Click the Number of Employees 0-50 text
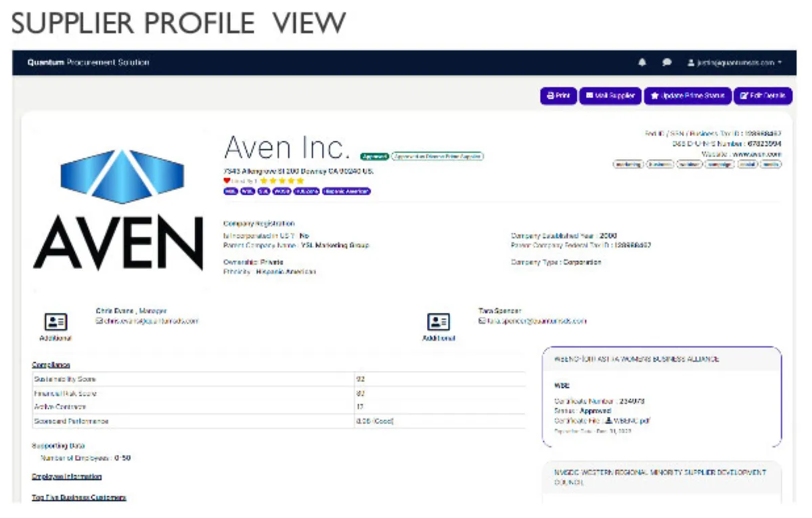The image size is (812, 518). (x=85, y=458)
